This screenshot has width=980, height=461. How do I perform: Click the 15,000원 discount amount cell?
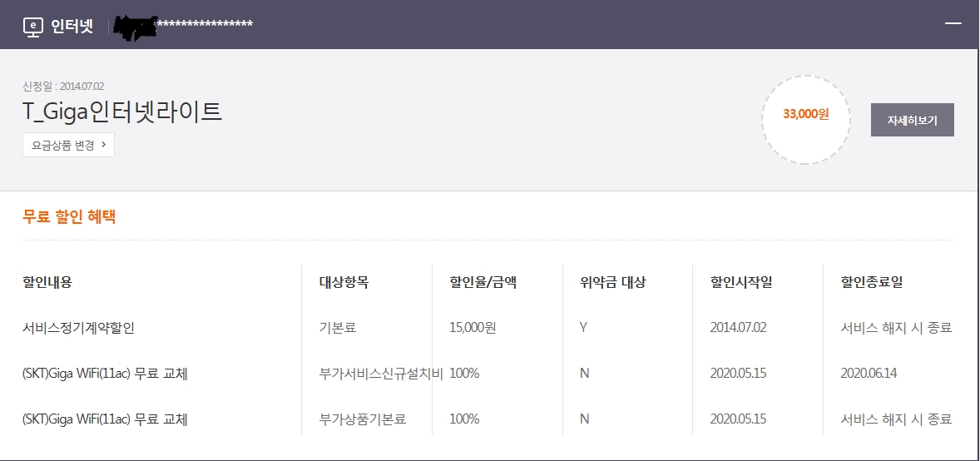click(x=473, y=327)
